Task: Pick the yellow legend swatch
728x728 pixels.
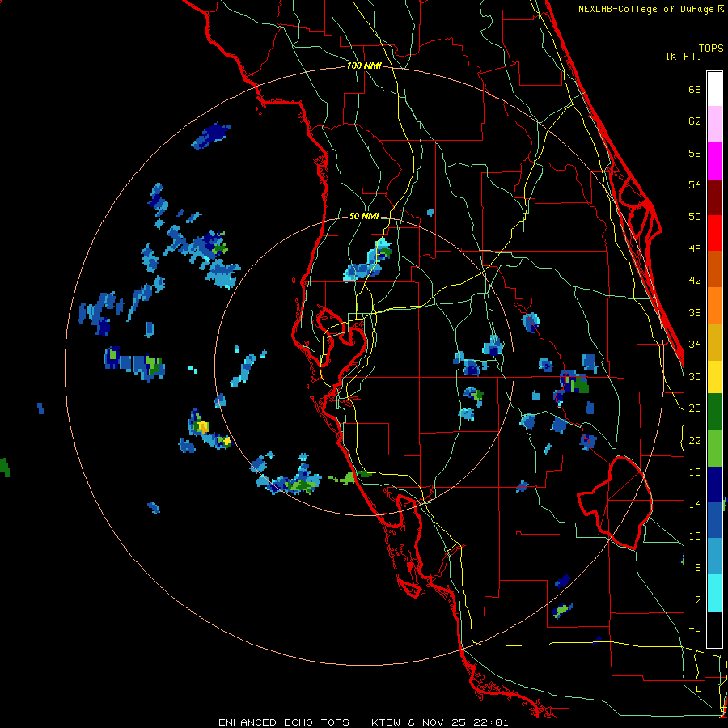Action: click(x=714, y=377)
